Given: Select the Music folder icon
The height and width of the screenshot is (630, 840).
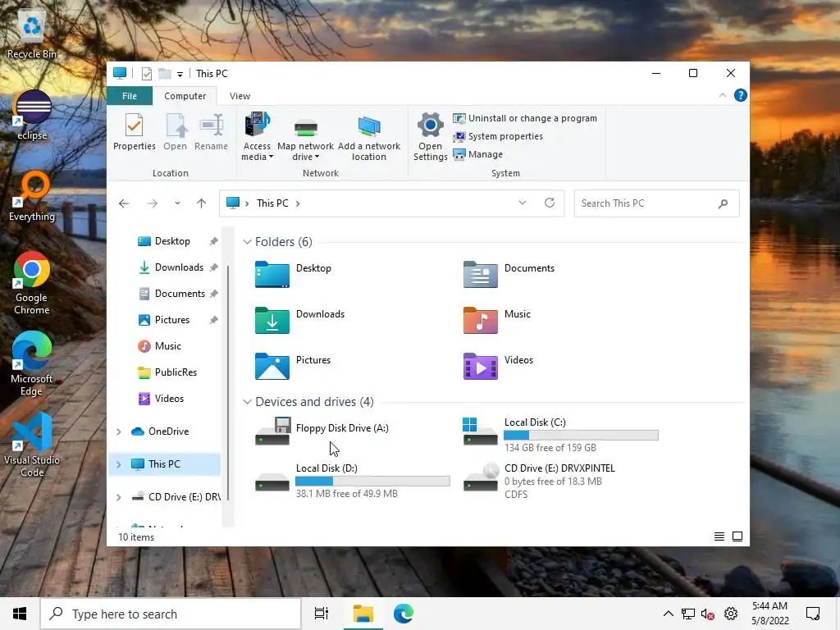Looking at the screenshot, I should [480, 320].
